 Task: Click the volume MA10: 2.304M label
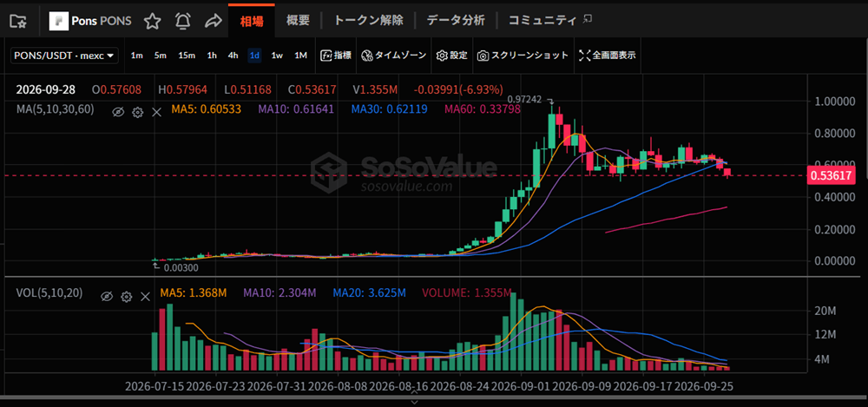tap(279, 292)
